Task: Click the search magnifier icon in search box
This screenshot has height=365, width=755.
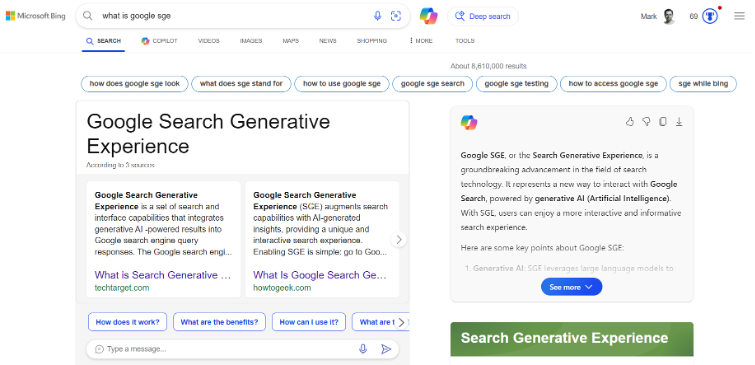Action: tap(88, 16)
